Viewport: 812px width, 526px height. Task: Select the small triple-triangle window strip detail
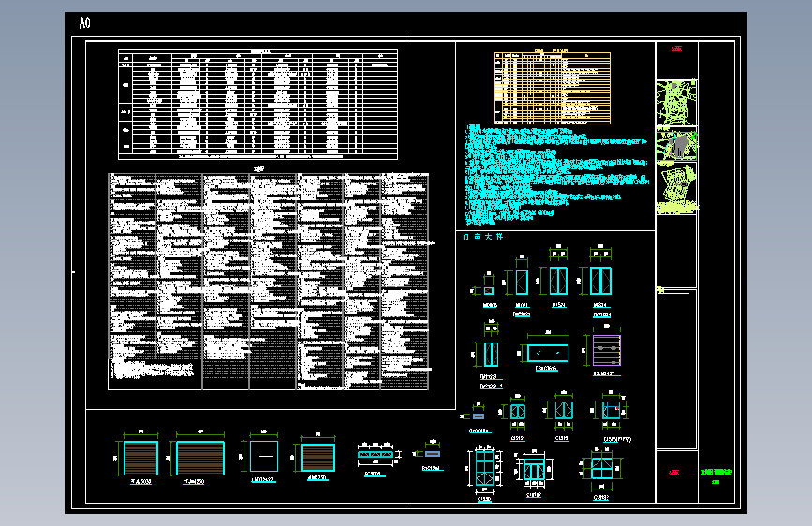[376, 454]
